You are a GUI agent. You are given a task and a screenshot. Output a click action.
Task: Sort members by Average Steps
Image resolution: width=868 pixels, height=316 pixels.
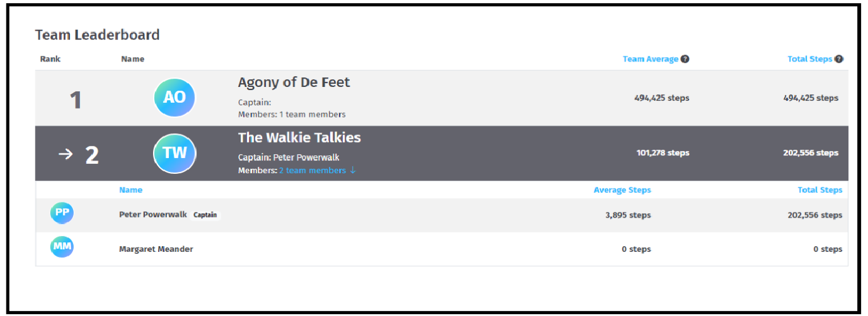click(x=622, y=190)
